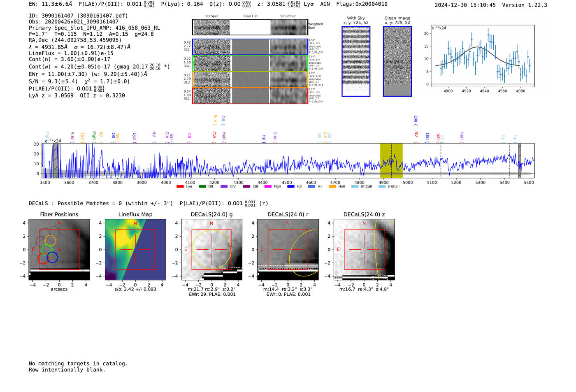
Task: Click the Hβ blue legend swatch
Action: pyautogui.click(x=291, y=187)
